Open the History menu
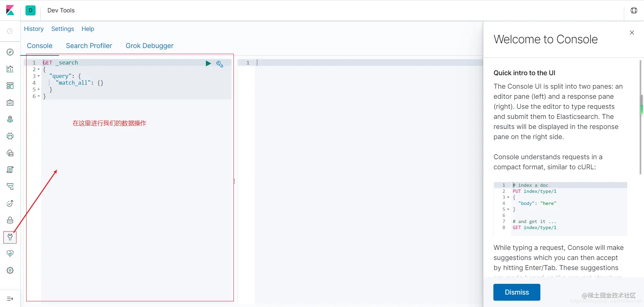644x307 pixels. point(34,29)
